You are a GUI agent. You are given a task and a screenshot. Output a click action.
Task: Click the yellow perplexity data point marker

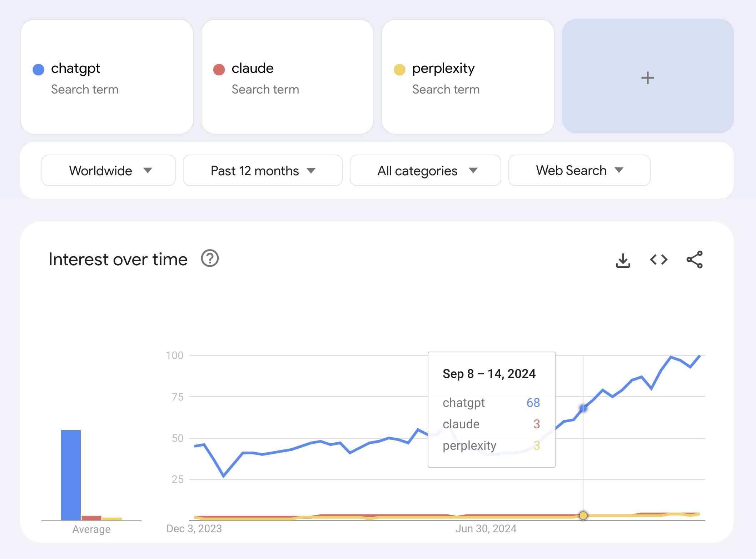pyautogui.click(x=583, y=515)
